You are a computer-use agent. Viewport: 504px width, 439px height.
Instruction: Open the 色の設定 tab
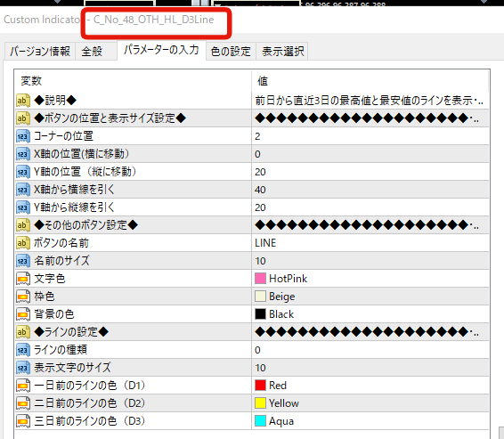231,51
